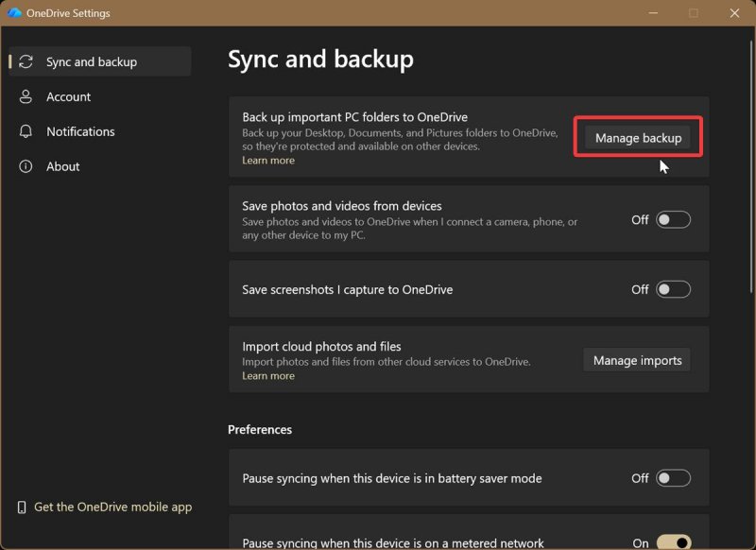The width and height of the screenshot is (756, 550).
Task: Turn on Save screenshots I capture to OneDrive
Action: point(674,290)
